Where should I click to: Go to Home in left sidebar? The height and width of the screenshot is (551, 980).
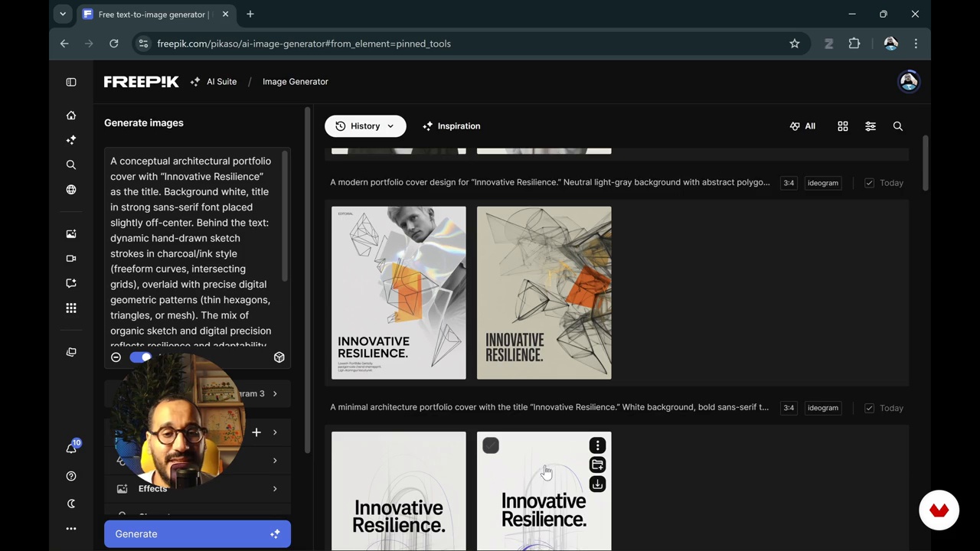click(x=71, y=116)
